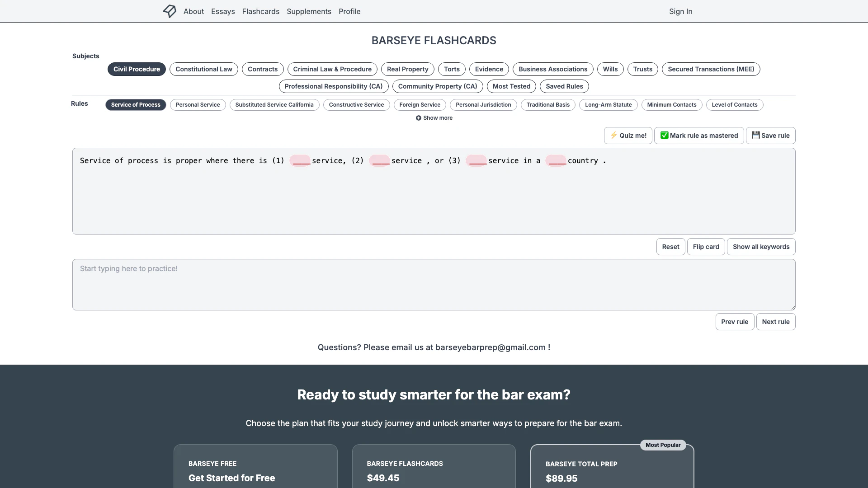The image size is (868, 488).
Task: Click the practice typing text area
Action: point(433,285)
